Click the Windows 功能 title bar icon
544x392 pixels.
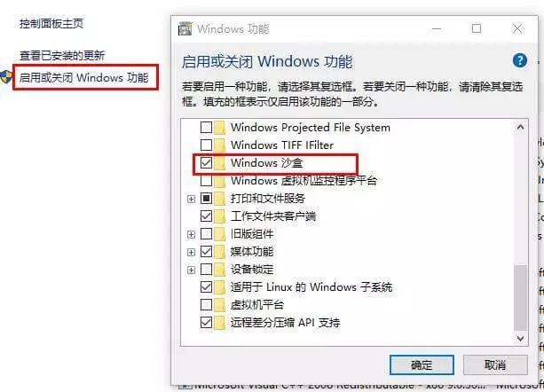[x=185, y=28]
